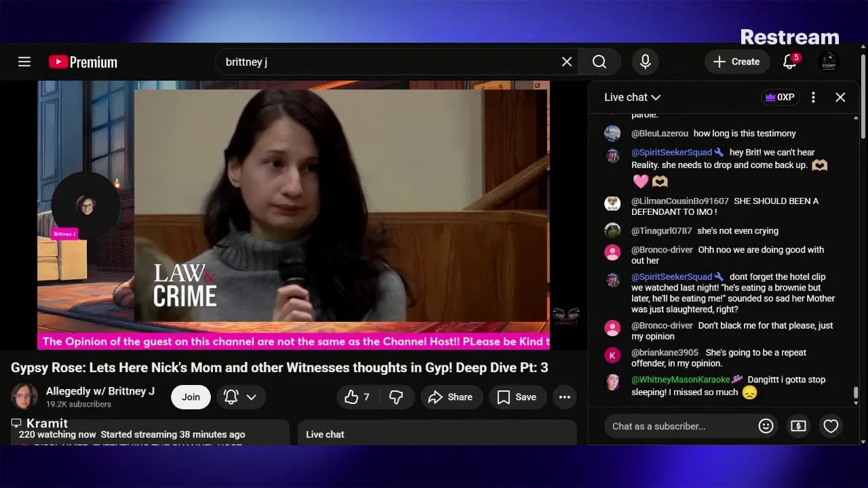The height and width of the screenshot is (488, 868).
Task: Go to the YouTube Premium home logo
Action: coord(83,62)
